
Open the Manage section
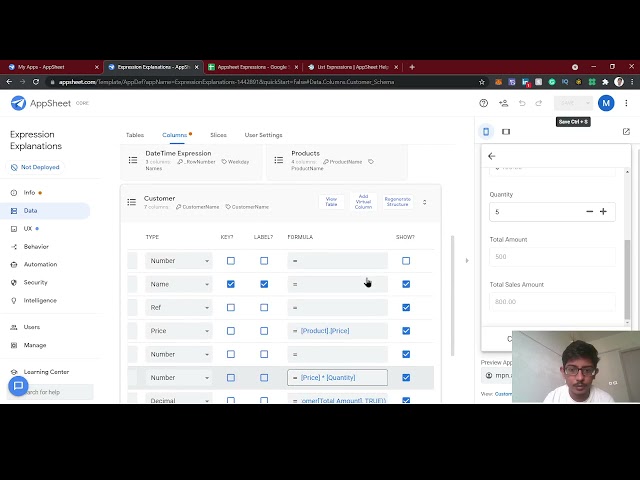pyautogui.click(x=35, y=345)
